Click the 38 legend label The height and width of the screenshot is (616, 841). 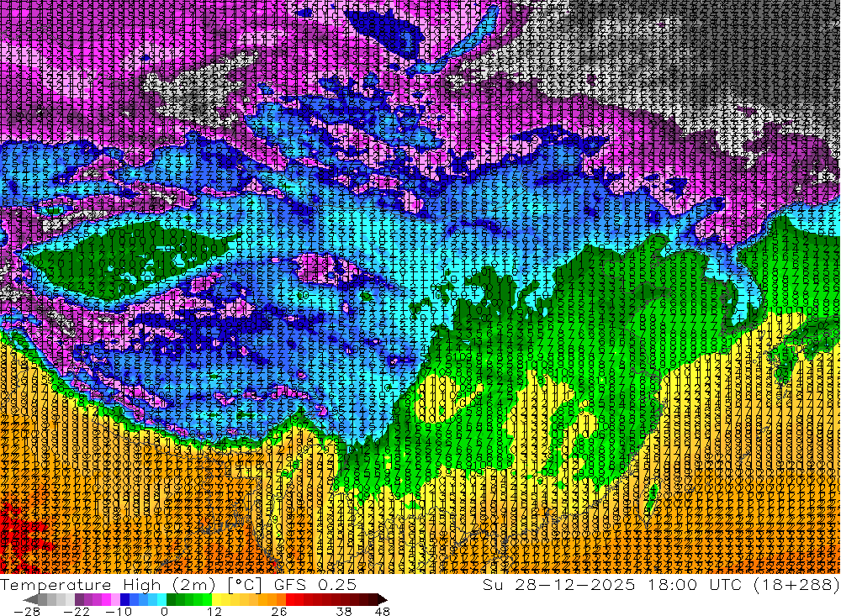click(343, 612)
